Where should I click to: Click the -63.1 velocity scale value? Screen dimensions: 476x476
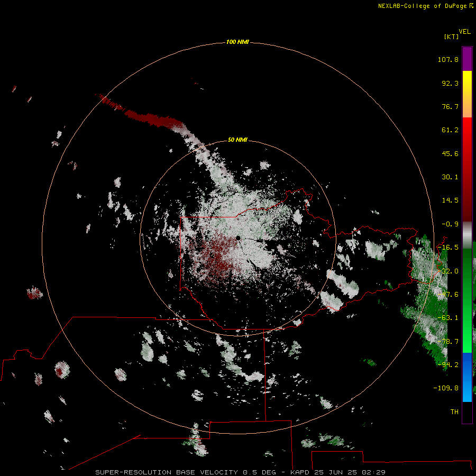coord(448,318)
